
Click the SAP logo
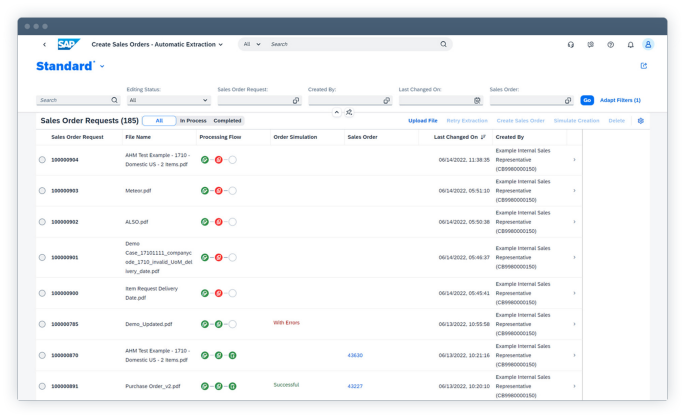tap(68, 44)
